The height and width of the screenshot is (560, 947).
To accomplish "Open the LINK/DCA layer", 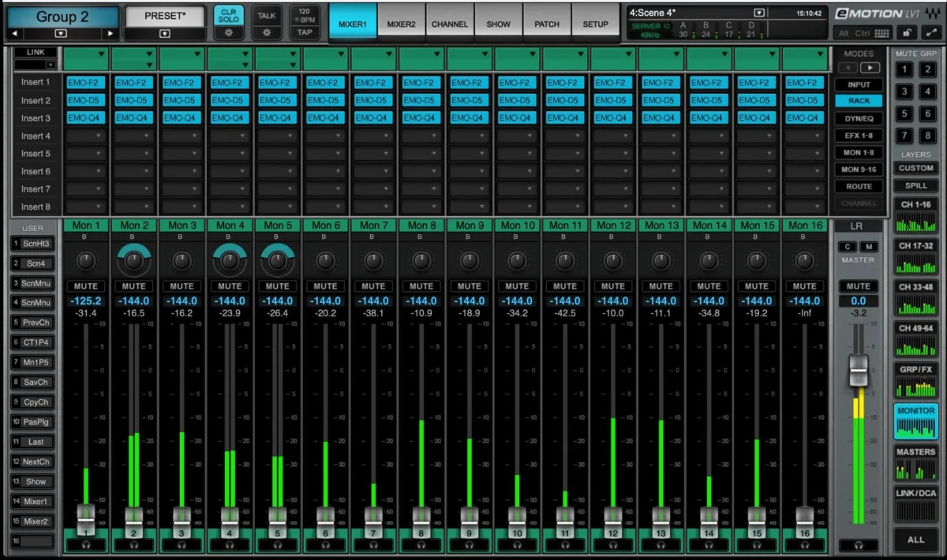I will click(915, 505).
